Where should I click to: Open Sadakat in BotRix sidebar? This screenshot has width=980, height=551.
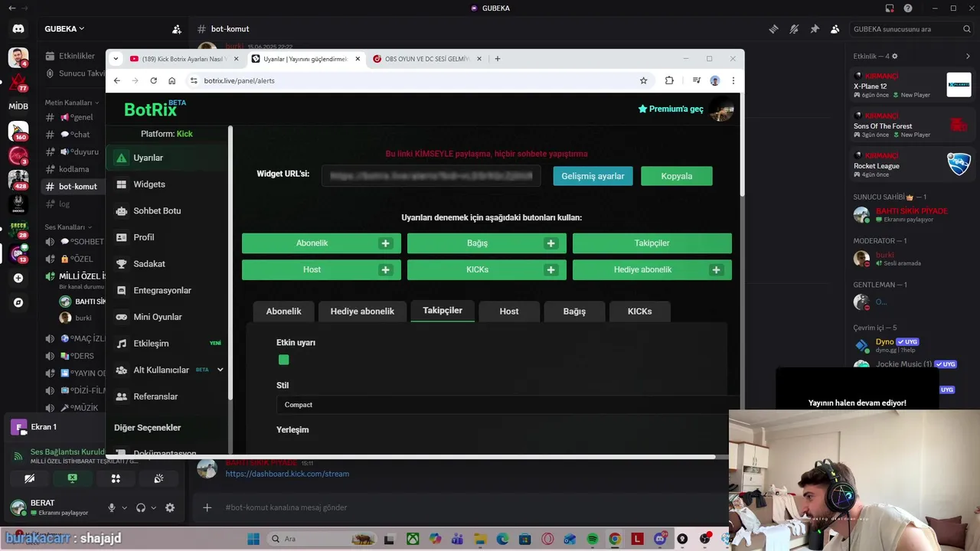[168, 264]
